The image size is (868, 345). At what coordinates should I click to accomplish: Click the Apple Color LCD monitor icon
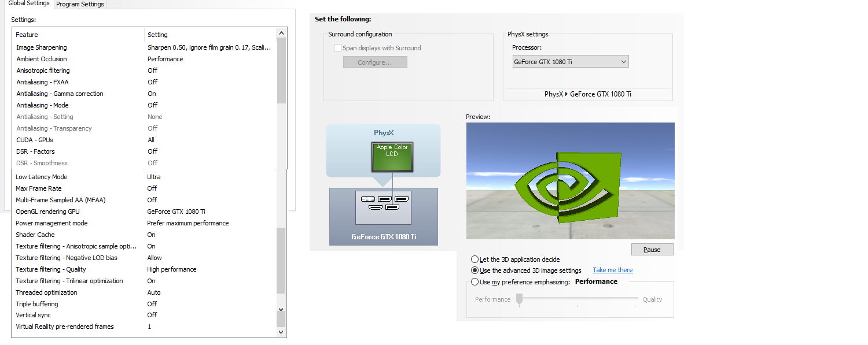click(392, 157)
